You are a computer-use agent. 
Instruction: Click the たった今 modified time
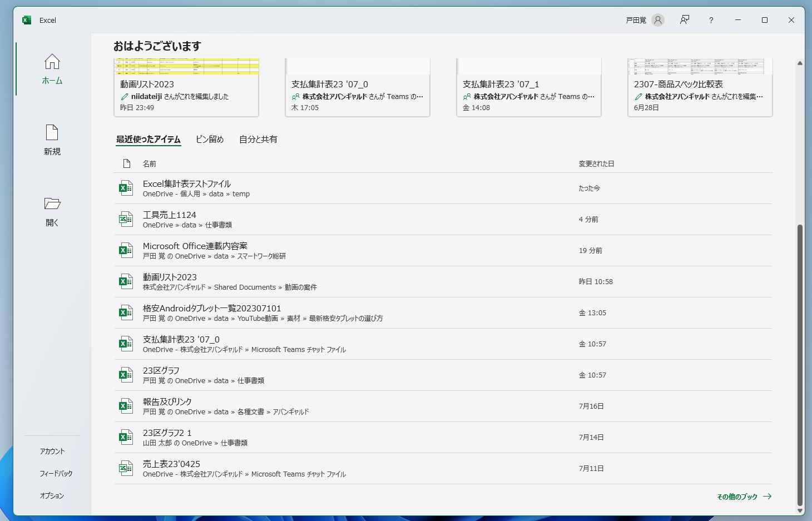[589, 188]
